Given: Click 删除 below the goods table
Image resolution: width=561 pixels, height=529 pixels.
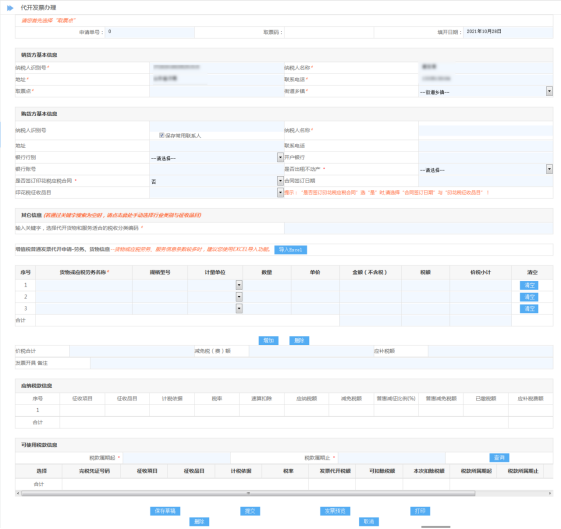Looking at the screenshot, I should pos(299,341).
